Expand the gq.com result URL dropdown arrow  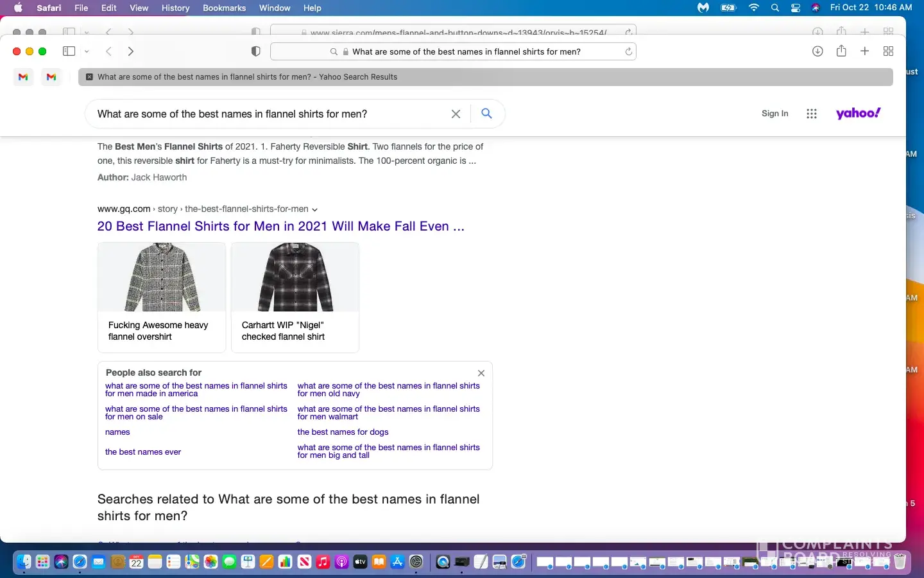coord(314,209)
